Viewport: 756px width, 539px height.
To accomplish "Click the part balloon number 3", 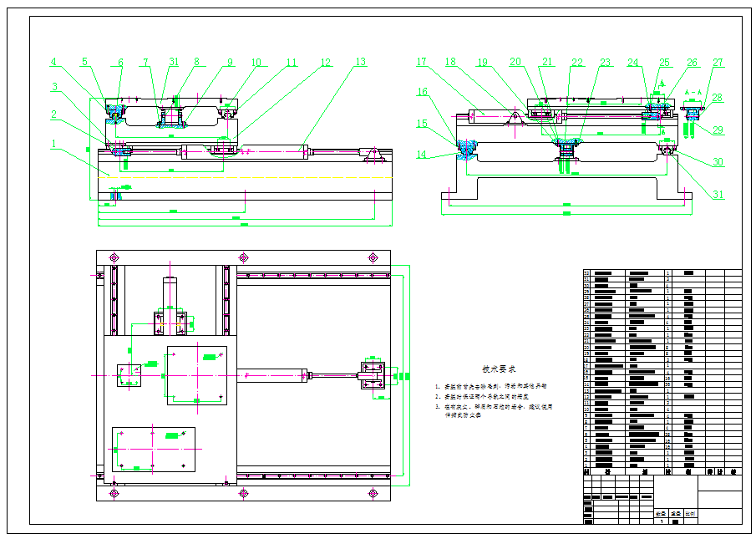I will [54, 87].
